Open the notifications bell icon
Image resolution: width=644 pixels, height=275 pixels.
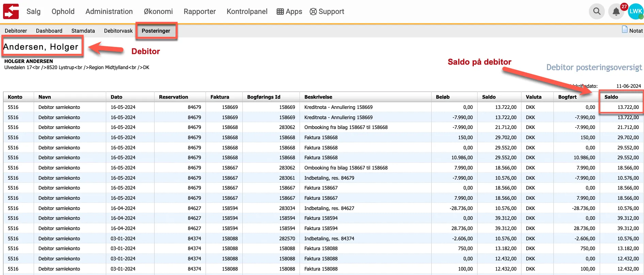pyautogui.click(x=616, y=12)
